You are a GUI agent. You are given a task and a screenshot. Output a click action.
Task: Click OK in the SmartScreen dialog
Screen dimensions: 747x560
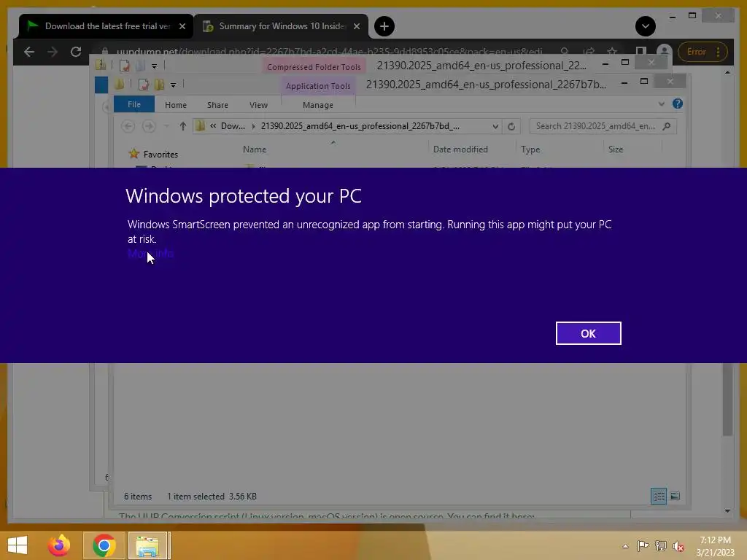click(x=588, y=333)
